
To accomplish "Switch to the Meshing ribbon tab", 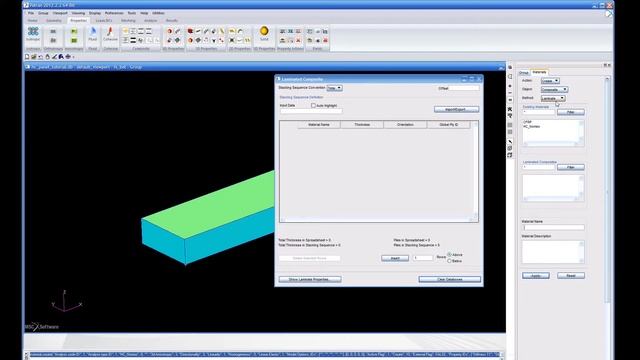I will 128,20.
